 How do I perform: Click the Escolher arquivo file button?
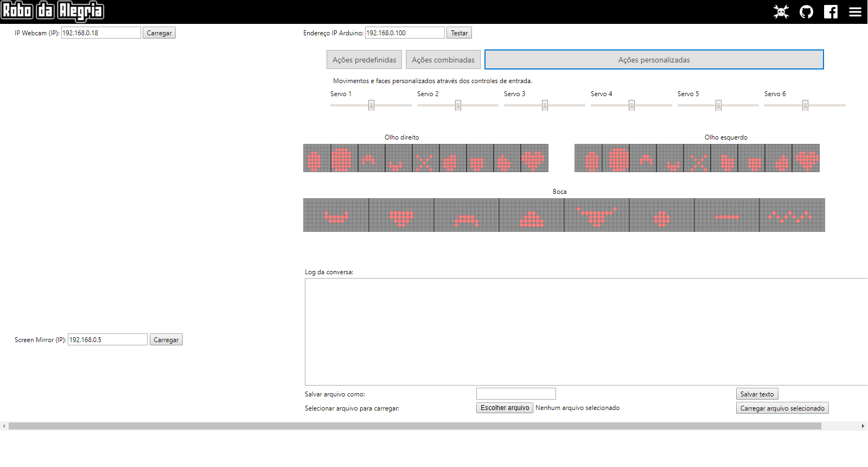tap(505, 408)
